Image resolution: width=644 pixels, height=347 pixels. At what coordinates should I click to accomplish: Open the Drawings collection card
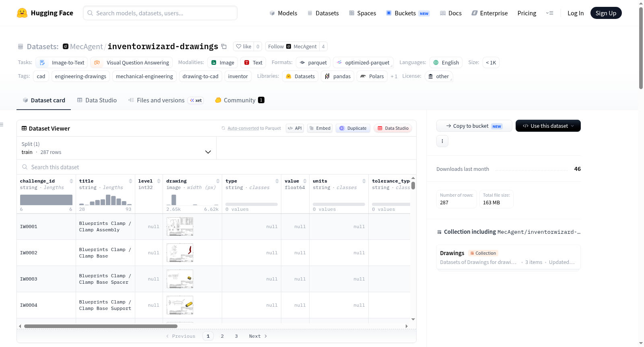pyautogui.click(x=508, y=258)
